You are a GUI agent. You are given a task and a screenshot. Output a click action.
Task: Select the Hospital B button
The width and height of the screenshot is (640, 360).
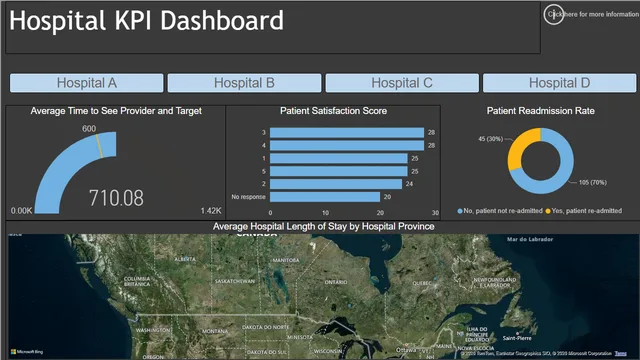pos(244,83)
